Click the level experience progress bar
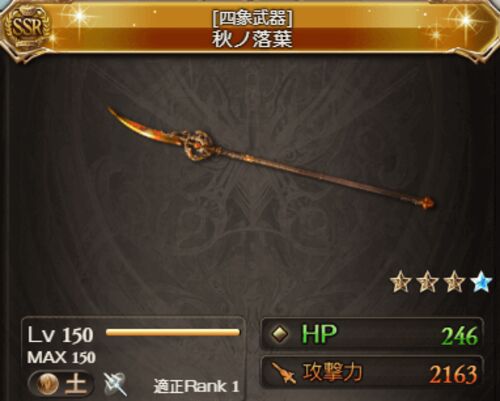This screenshot has height=401, width=500. 173,332
